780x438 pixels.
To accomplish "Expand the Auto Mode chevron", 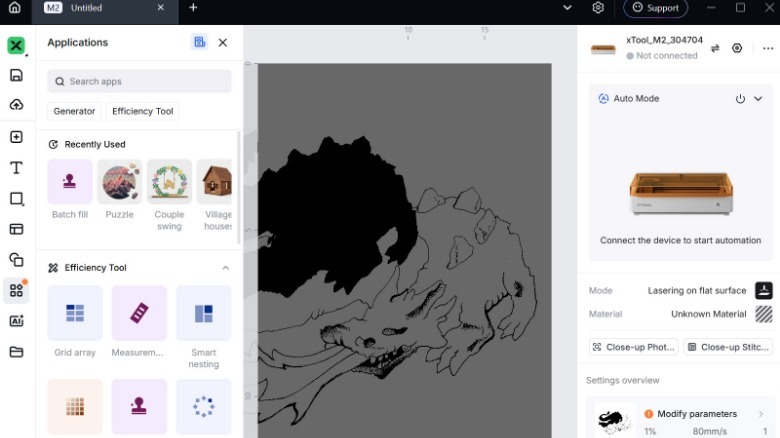I will (x=758, y=99).
